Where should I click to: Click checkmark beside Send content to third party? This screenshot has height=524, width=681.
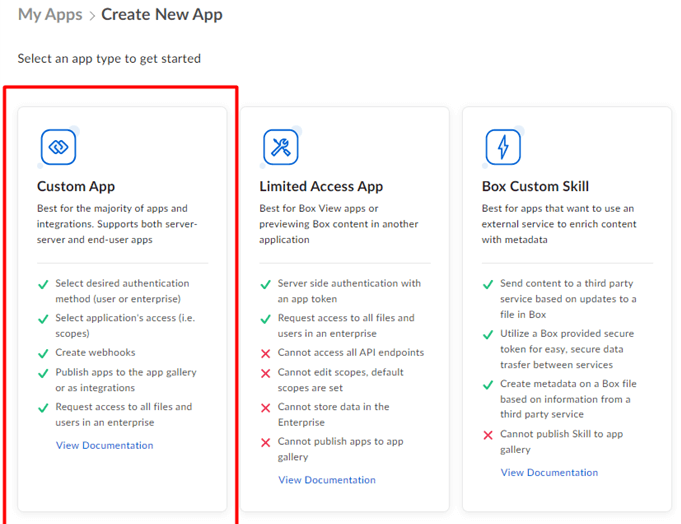[488, 285]
